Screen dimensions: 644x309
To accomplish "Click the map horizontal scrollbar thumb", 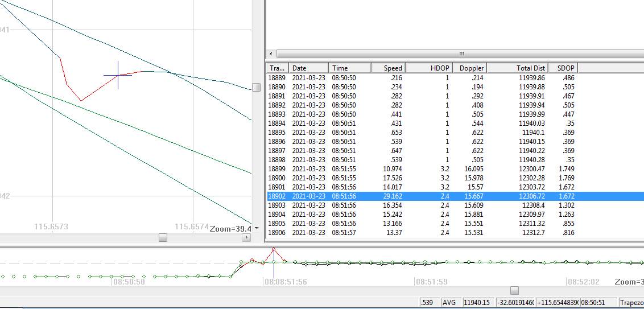I will pyautogui.click(x=163, y=238).
